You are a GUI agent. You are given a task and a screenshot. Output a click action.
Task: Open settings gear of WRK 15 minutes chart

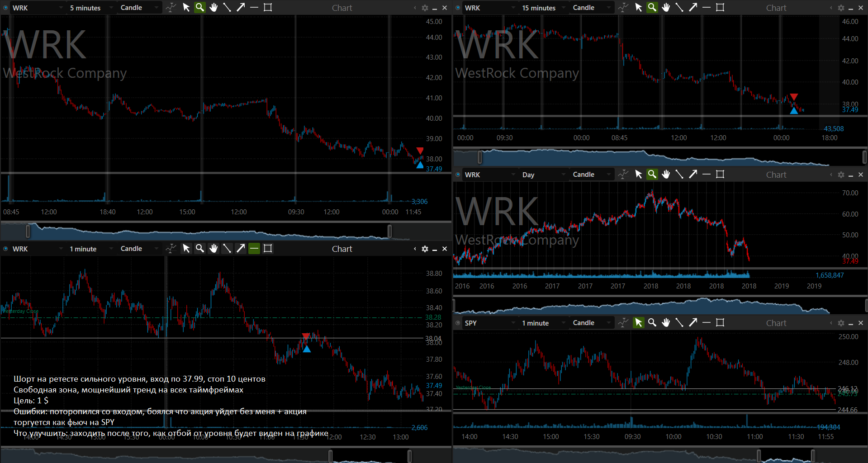coord(841,8)
